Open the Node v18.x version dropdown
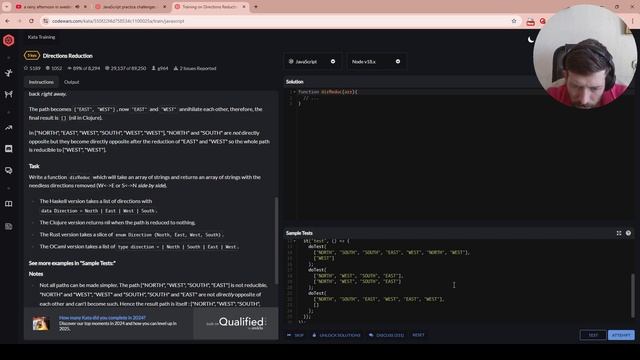 pos(376,62)
